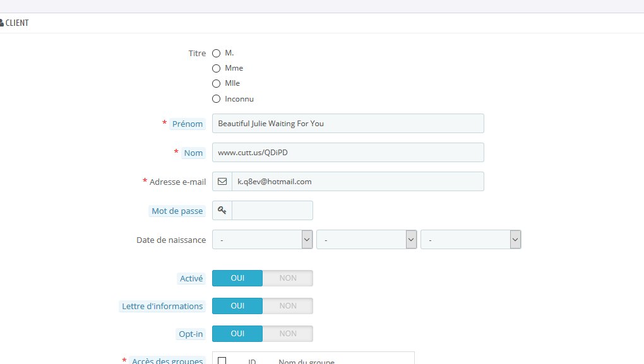Switch Opt-in to OUI
Screen dimensions: 644x364
pyautogui.click(x=237, y=334)
